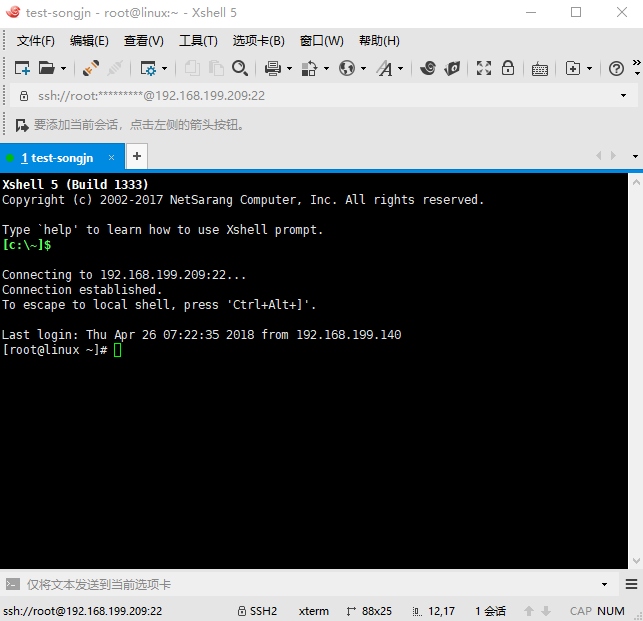Open session Properties gear icon
Screen dimensions: 643x621
click(x=148, y=68)
